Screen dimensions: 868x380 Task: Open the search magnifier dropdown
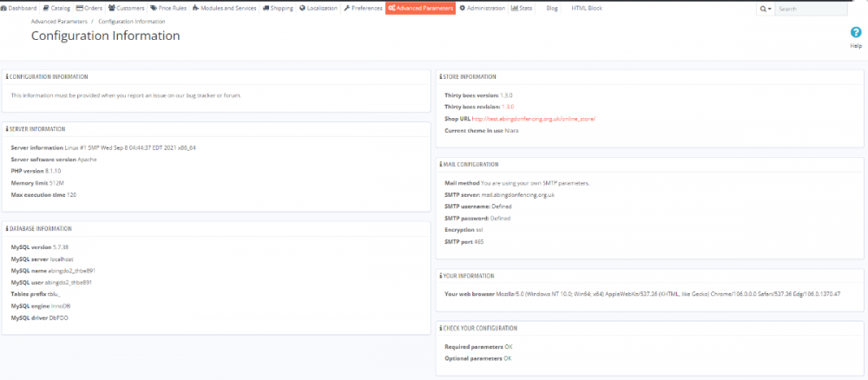tap(766, 9)
